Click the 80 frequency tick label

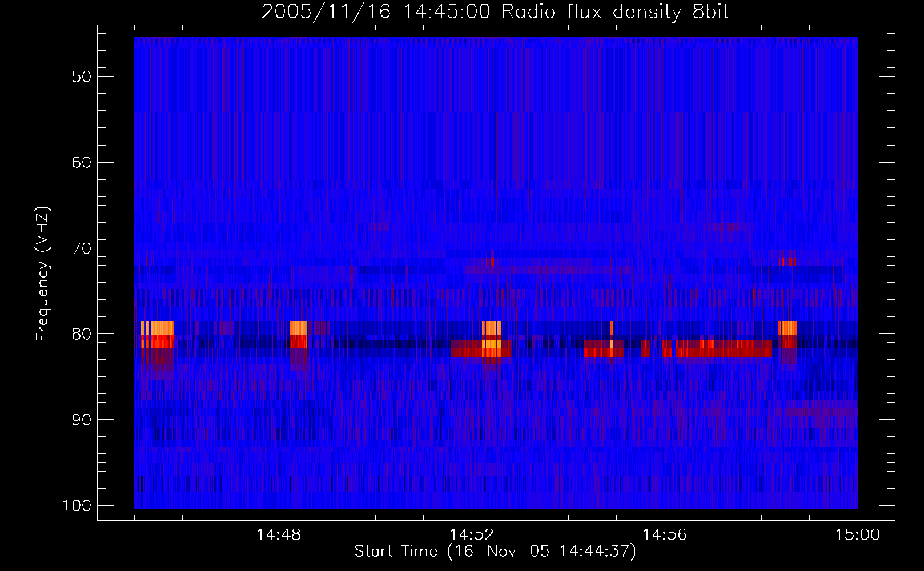81,334
